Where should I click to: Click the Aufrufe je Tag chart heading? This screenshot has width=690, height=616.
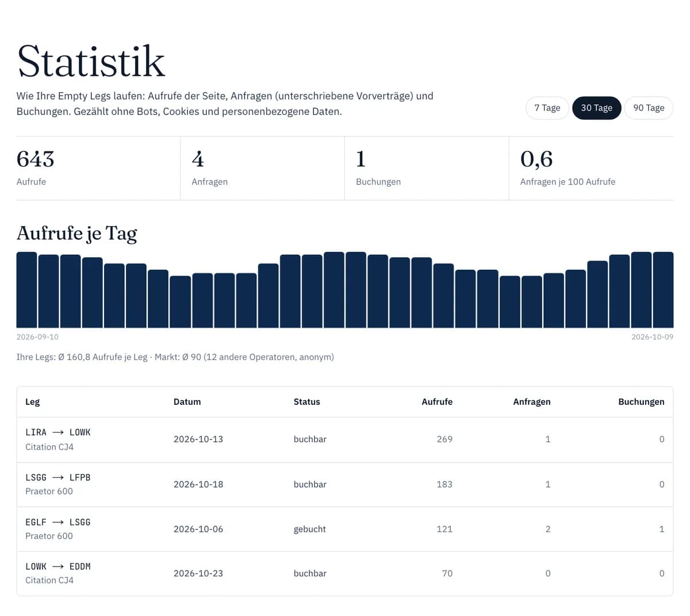[76, 233]
